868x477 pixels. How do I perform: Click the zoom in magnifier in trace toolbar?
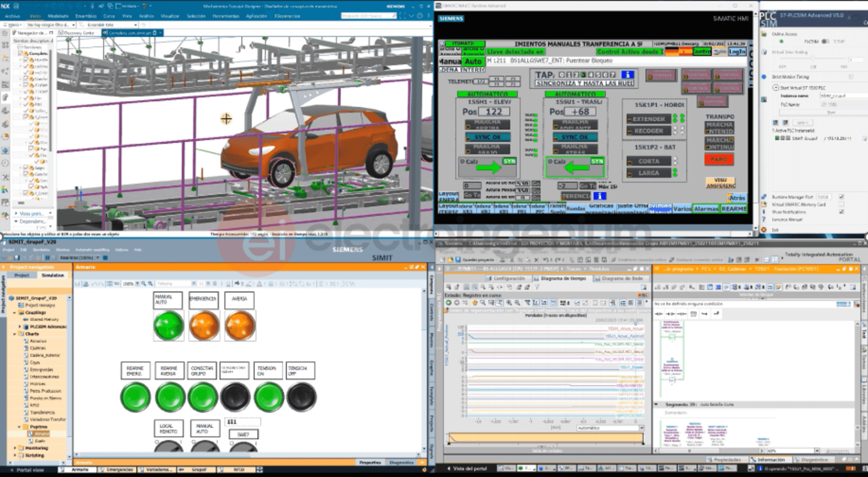point(509,303)
